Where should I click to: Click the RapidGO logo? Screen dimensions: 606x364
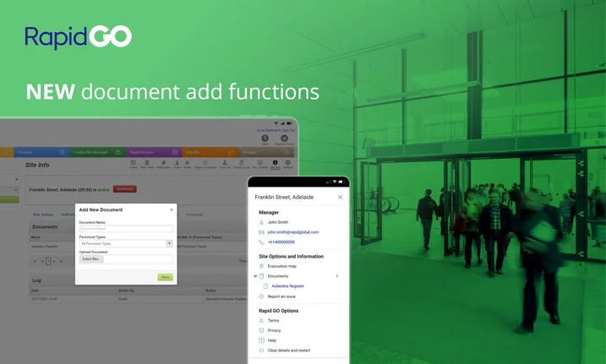click(79, 37)
